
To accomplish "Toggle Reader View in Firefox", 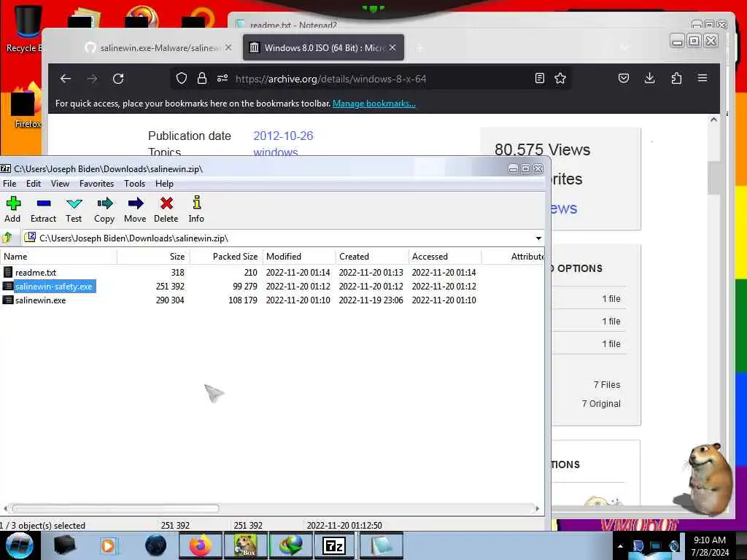I will [x=539, y=78].
